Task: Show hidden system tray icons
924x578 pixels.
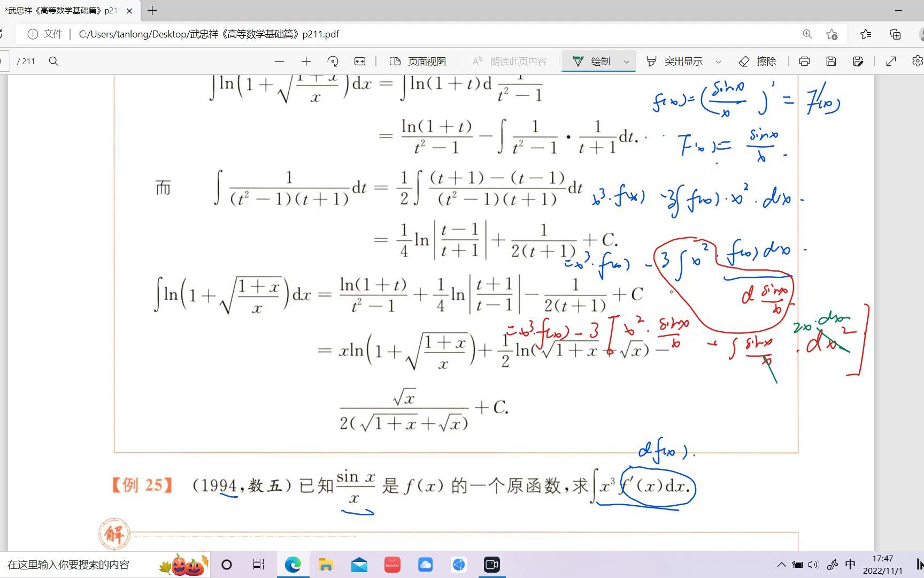Action: pos(781,565)
